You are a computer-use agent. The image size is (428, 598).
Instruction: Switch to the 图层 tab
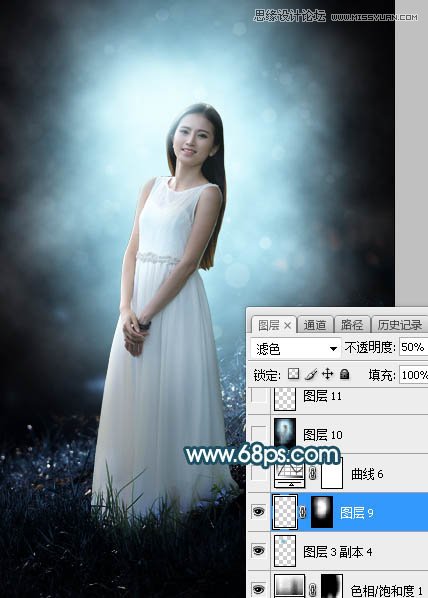tap(274, 325)
